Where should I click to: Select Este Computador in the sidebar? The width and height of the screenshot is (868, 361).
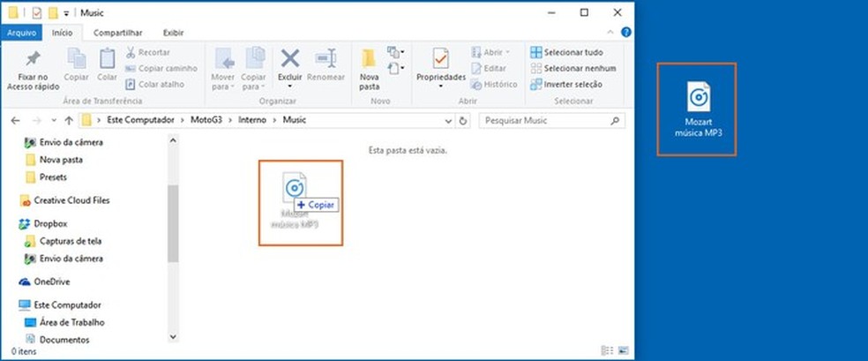pyautogui.click(x=60, y=305)
